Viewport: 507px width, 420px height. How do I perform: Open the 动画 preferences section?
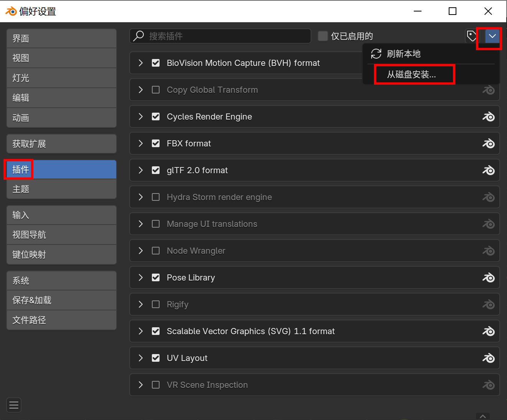(x=61, y=118)
